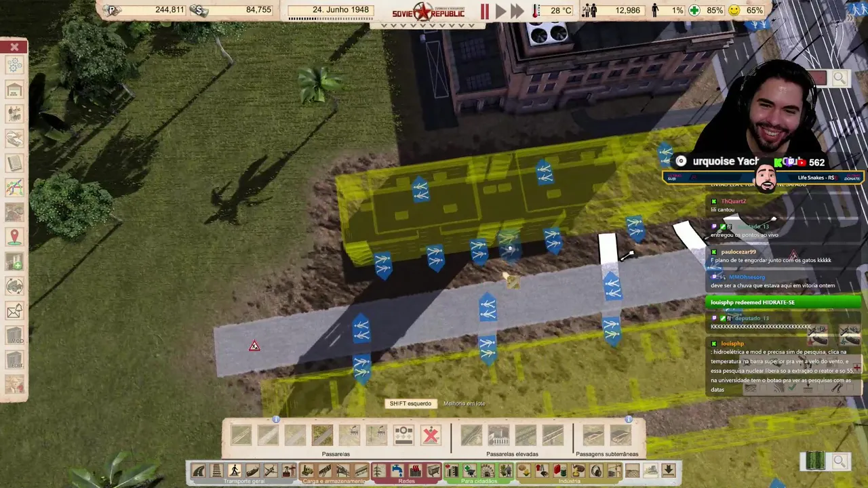Click the download arrow icon in build bar
The width and height of the screenshot is (868, 488).
tap(669, 470)
